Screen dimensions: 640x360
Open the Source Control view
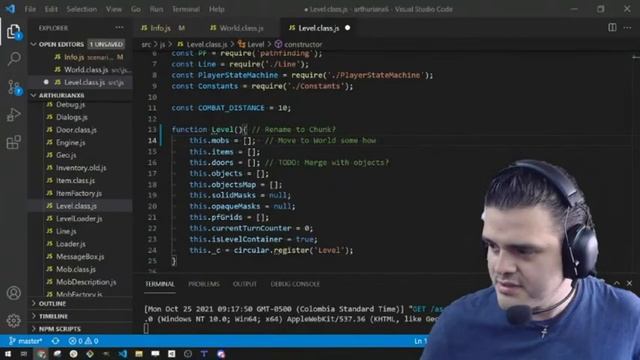point(13,87)
